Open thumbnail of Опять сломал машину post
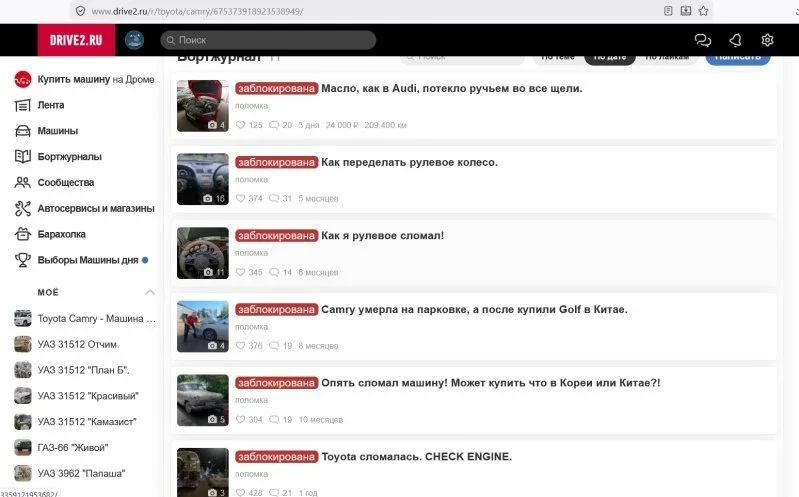Screen dimensions: 799x497 (x=203, y=401)
